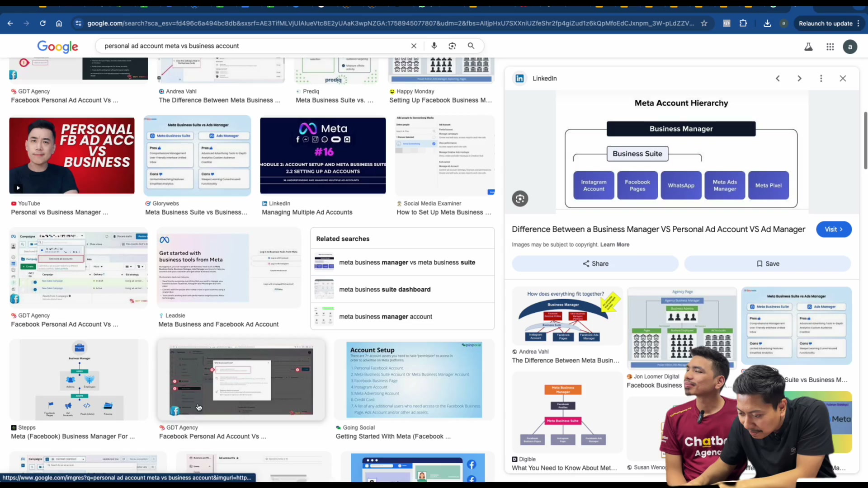The width and height of the screenshot is (868, 488).
Task: Click the Visit button for the LinkedIn image
Action: click(834, 229)
